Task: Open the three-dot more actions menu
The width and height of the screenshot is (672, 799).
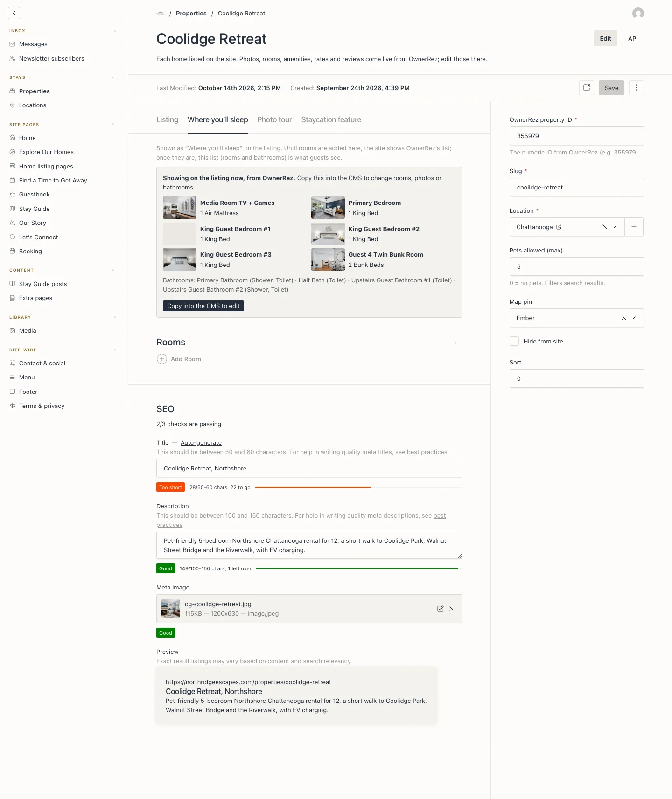Action: pos(637,88)
